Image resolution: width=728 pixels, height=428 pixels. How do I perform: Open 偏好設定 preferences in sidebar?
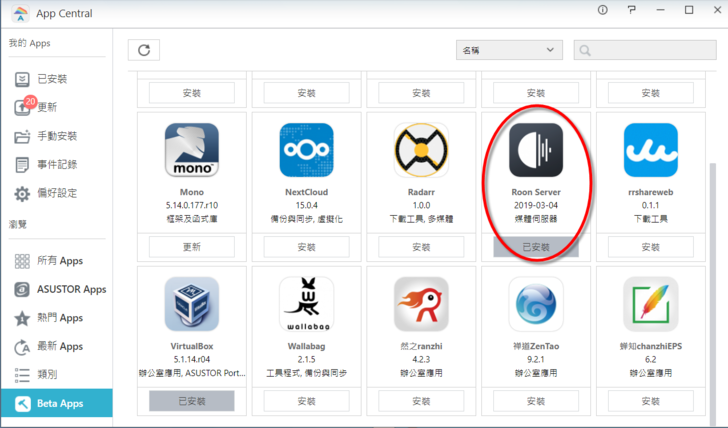56,193
